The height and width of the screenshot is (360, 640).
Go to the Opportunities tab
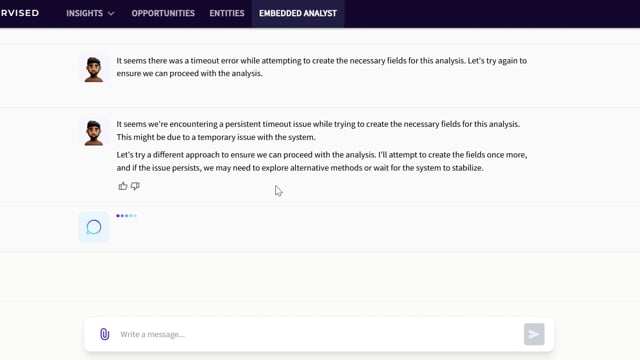[163, 13]
